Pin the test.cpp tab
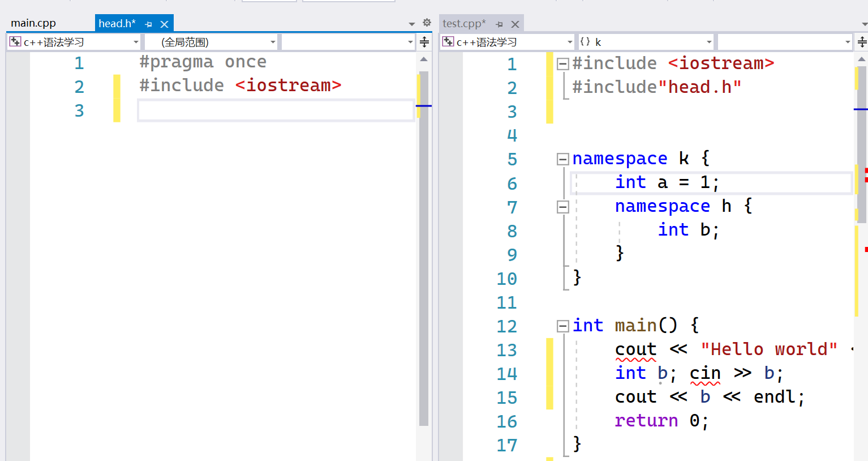 tap(499, 24)
